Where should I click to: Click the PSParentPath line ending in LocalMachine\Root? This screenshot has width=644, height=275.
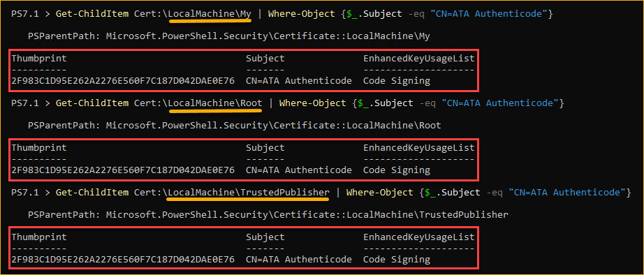coord(235,125)
